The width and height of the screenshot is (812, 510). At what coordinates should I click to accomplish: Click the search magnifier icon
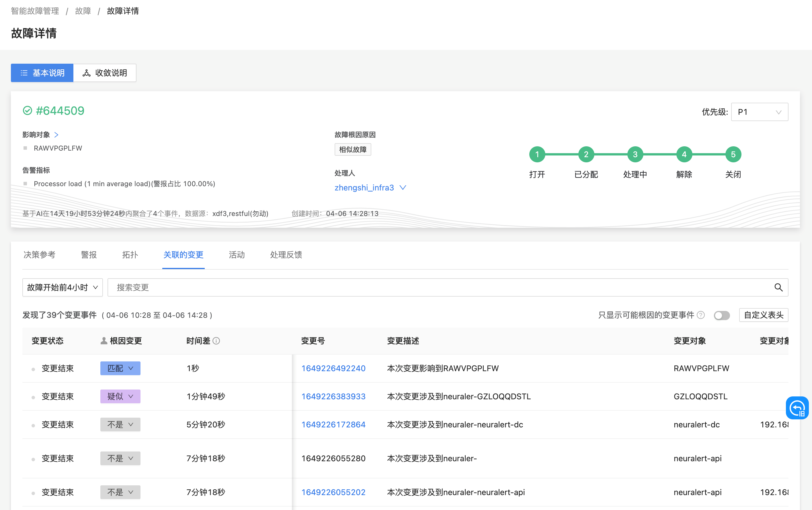(778, 287)
